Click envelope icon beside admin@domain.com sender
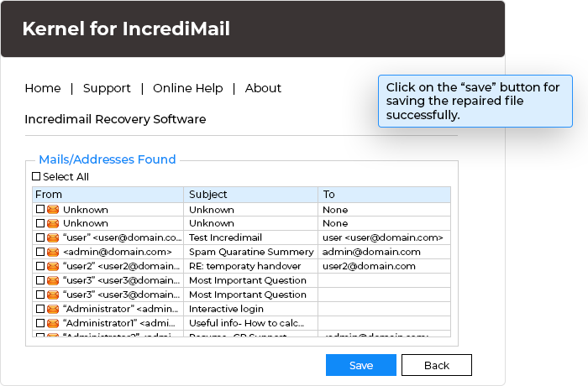This screenshot has width=588, height=386. click(53, 252)
